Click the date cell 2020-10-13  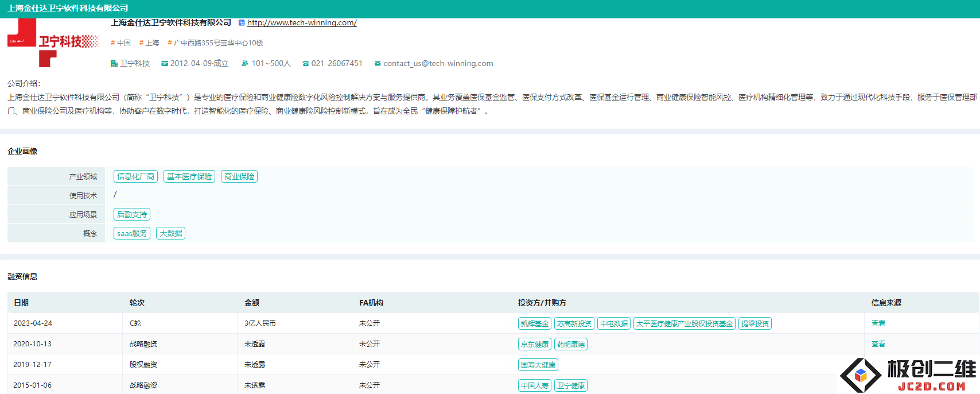[33, 344]
